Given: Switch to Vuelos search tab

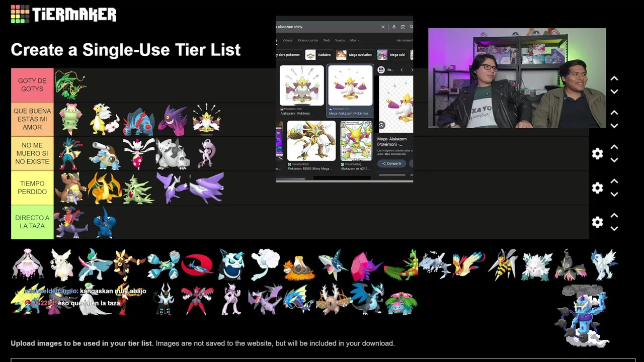Looking at the screenshot, I should 340,40.
